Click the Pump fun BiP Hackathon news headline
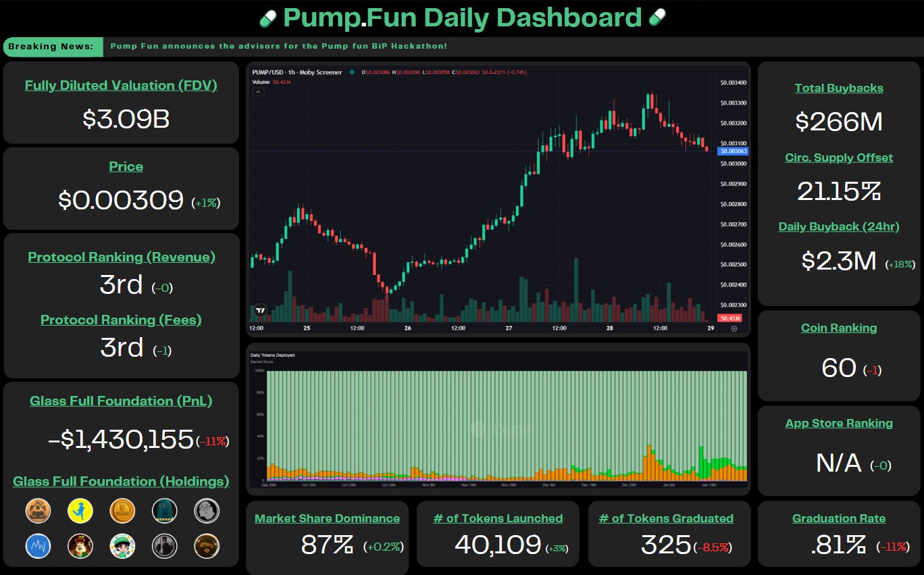This screenshot has height=575, width=924. point(278,47)
